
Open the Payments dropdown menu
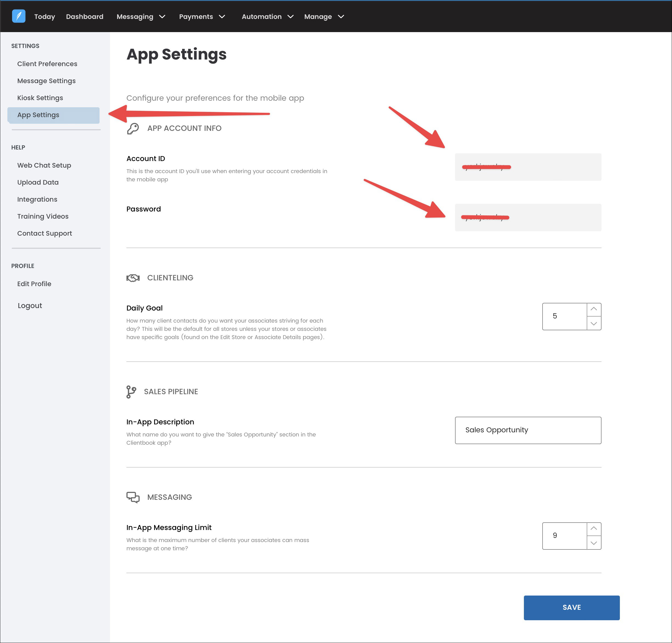(x=202, y=16)
